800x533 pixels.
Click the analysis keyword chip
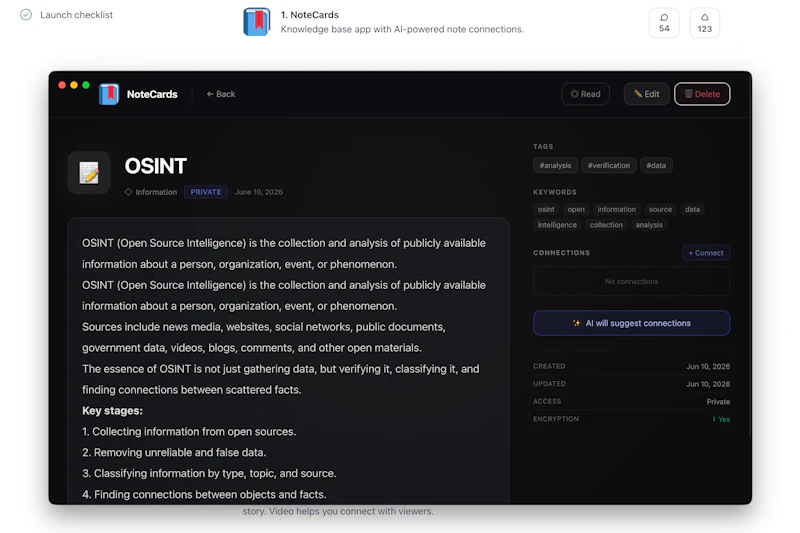coord(649,225)
